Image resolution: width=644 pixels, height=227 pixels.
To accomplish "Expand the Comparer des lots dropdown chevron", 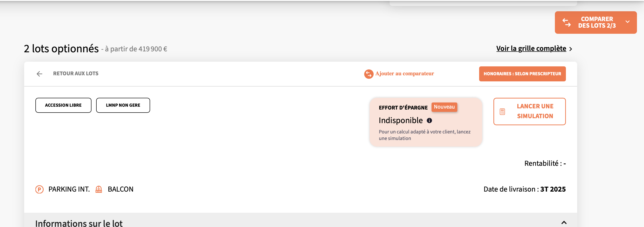I will (627, 22).
